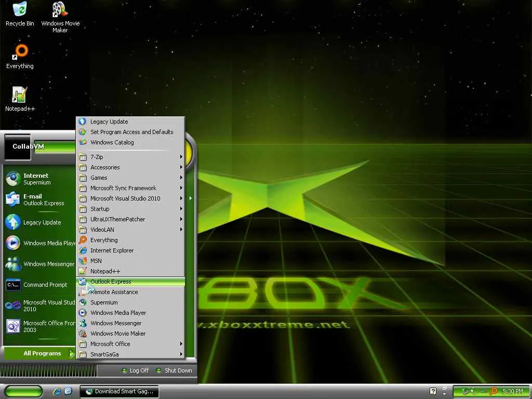Expand the 7-Zip submenu arrow
This screenshot has height=399, width=532.
pos(181,157)
